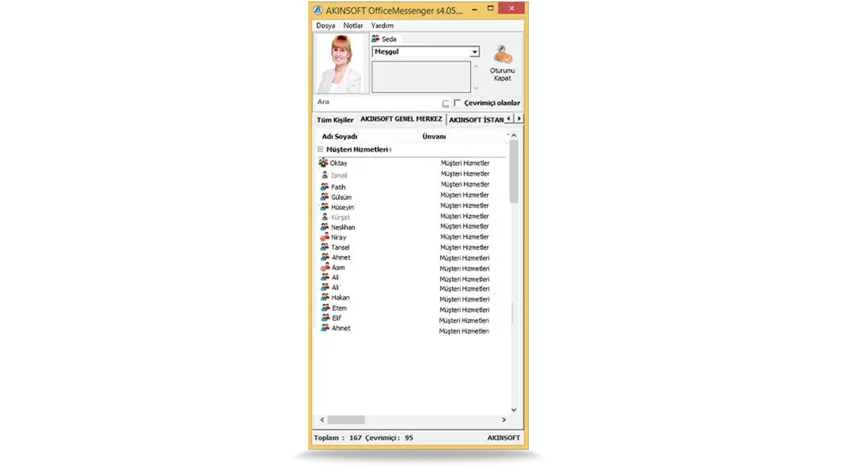
Task: Click the busy status icon next to Asım
Action: coord(325,267)
